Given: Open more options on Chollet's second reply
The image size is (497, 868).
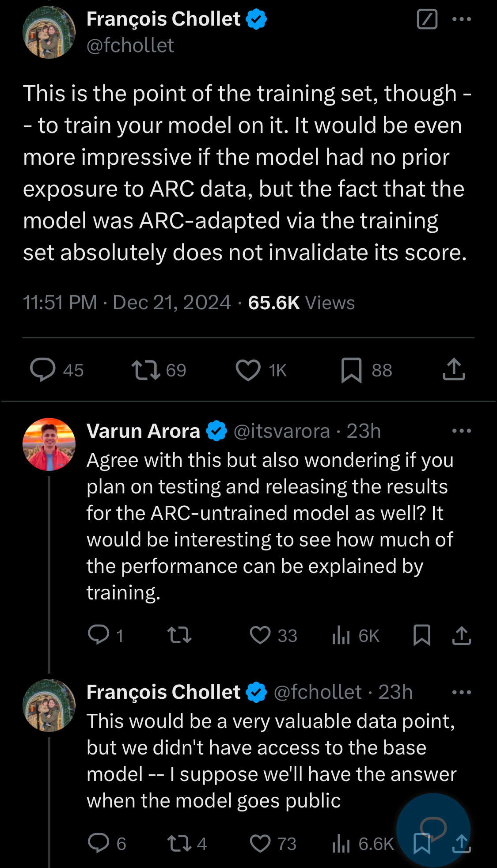Looking at the screenshot, I should click(x=462, y=692).
